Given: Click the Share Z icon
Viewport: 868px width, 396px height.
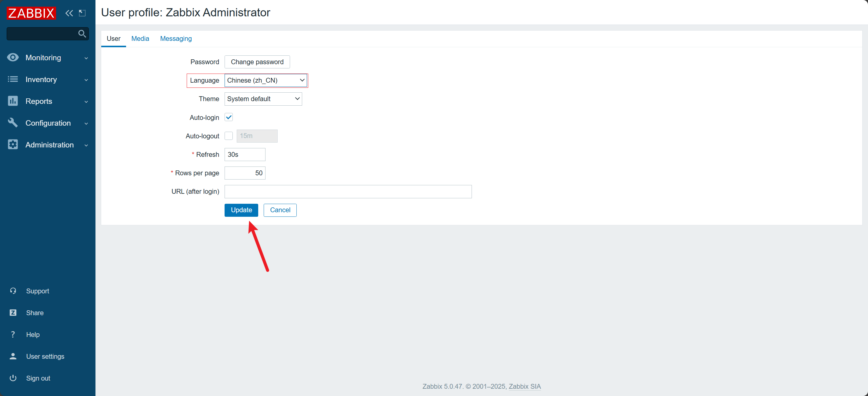Looking at the screenshot, I should point(13,312).
